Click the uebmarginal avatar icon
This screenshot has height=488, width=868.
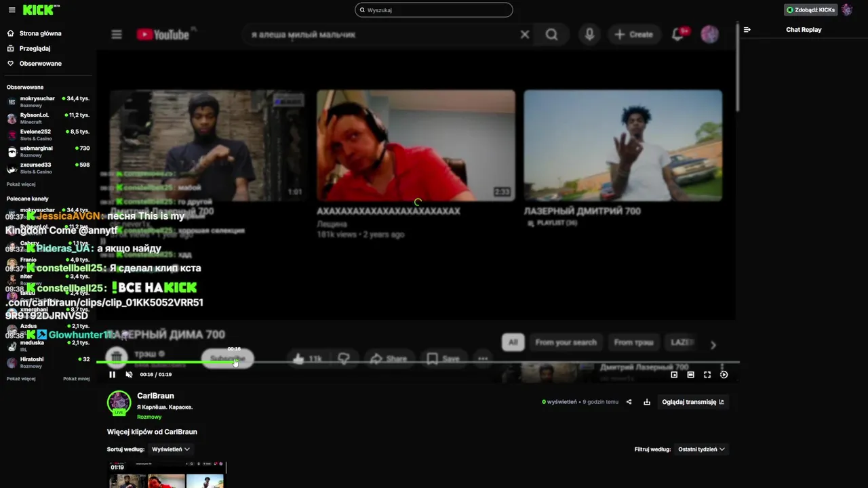click(12, 152)
